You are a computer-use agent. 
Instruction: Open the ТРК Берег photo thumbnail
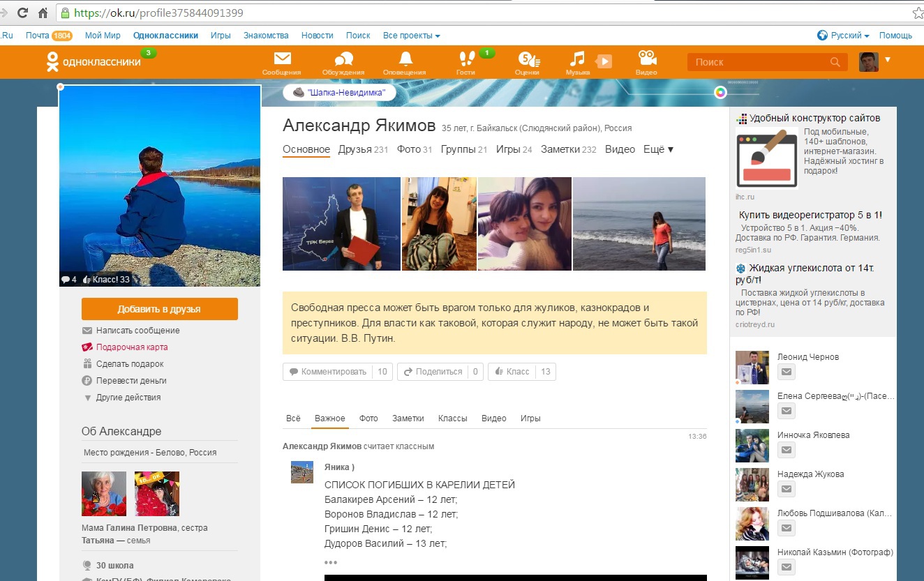coord(341,223)
